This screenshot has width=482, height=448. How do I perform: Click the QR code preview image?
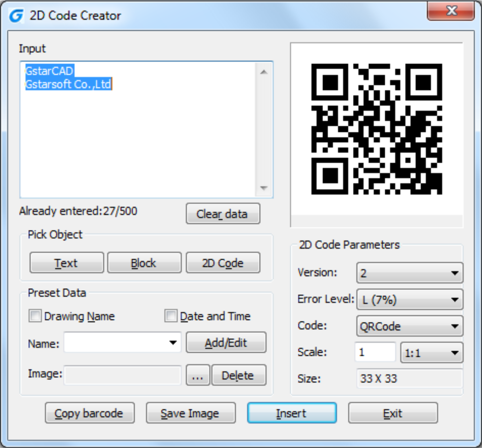tap(377, 129)
